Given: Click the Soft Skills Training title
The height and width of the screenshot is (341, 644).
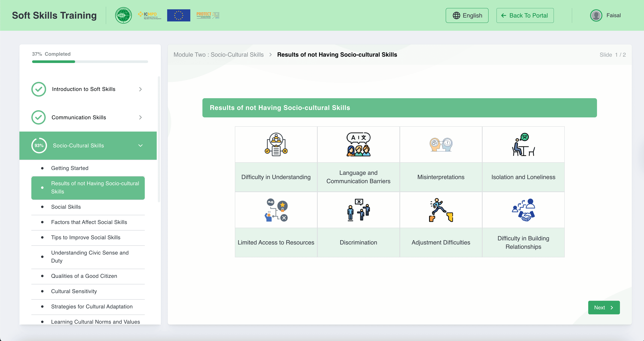Looking at the screenshot, I should click(54, 15).
